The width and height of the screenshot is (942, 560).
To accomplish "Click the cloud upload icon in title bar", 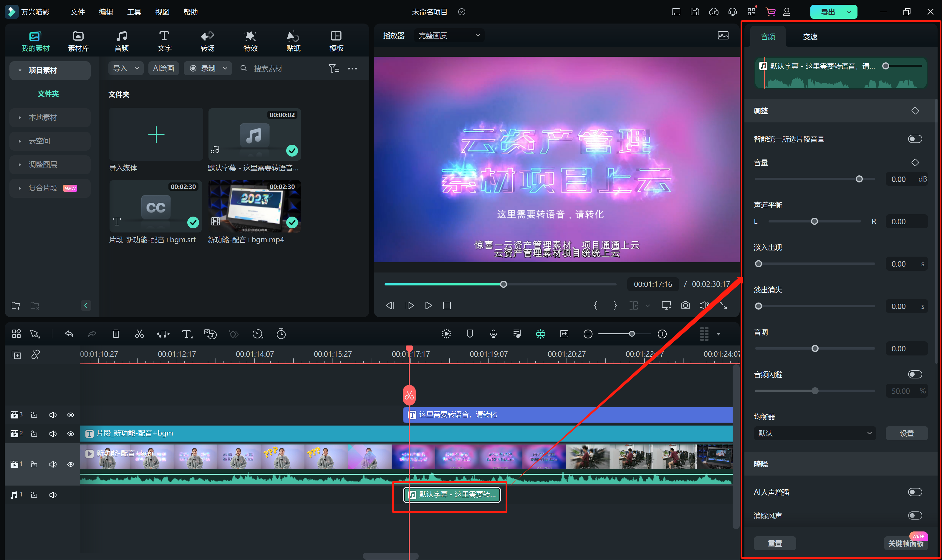I will (x=713, y=12).
